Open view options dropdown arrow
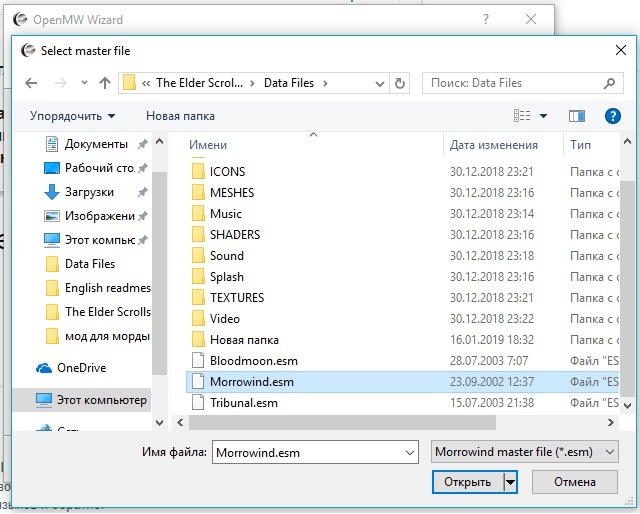 coord(543,116)
